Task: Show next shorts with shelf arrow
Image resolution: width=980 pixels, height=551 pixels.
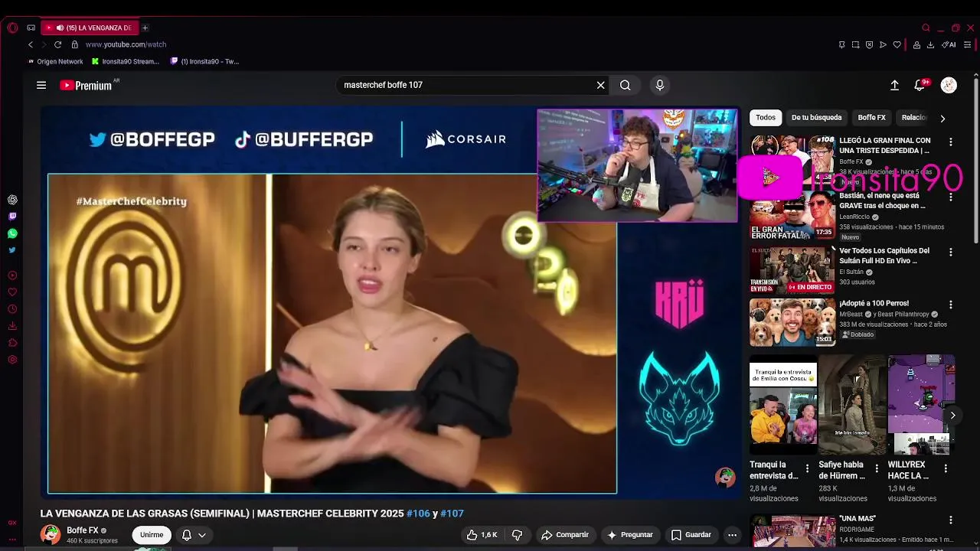Action: pyautogui.click(x=952, y=415)
